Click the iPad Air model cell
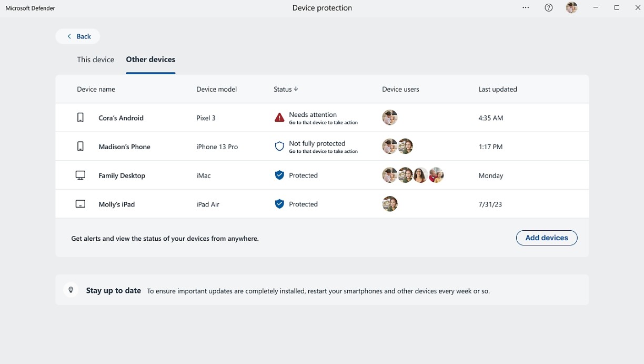This screenshot has height=364, width=644. (208, 204)
